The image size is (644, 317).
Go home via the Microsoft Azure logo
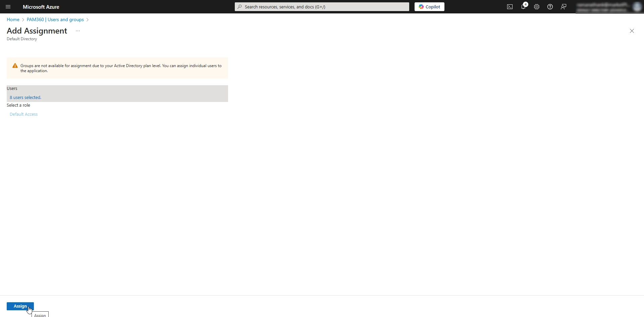coord(41,7)
